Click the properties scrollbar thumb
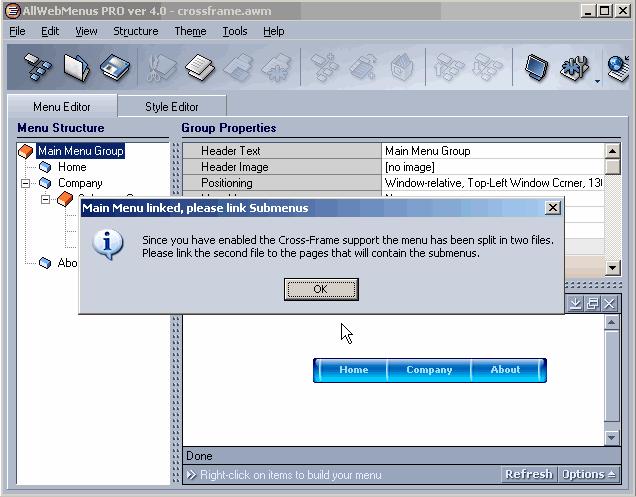 click(612, 166)
